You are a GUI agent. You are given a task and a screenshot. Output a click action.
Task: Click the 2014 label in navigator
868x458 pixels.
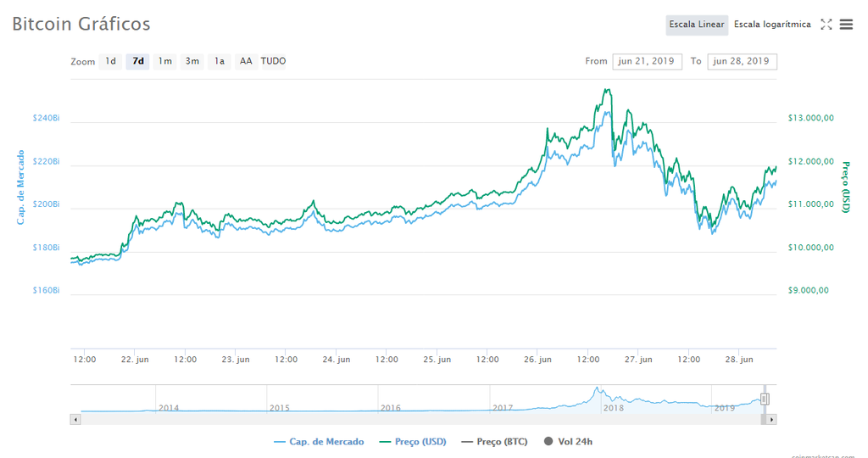click(x=169, y=408)
